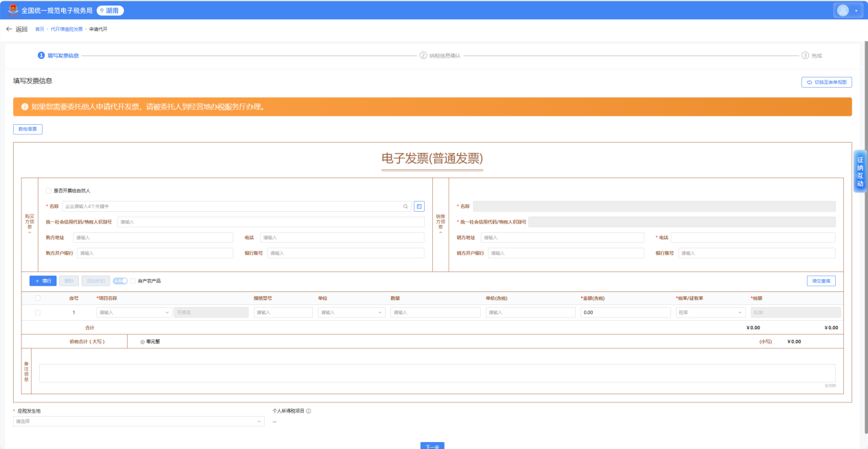The height and width of the screenshot is (449, 868).
Task: Click the 申请代开 breadcrumb text
Action: 98,29
